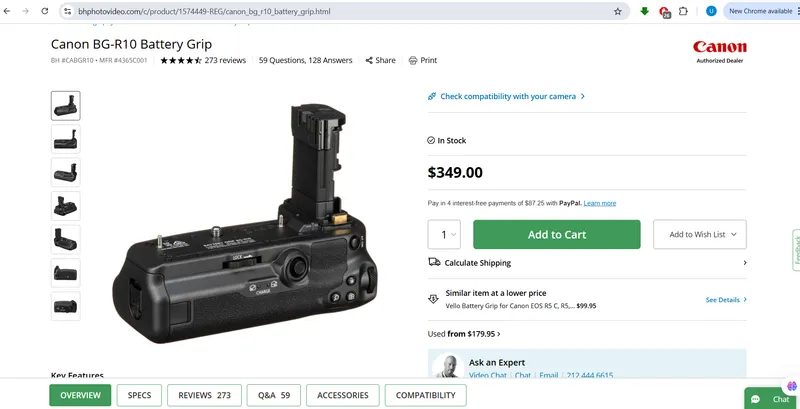This screenshot has width=800, height=409.
Task: Click the compatibility link icon
Action: [x=432, y=96]
